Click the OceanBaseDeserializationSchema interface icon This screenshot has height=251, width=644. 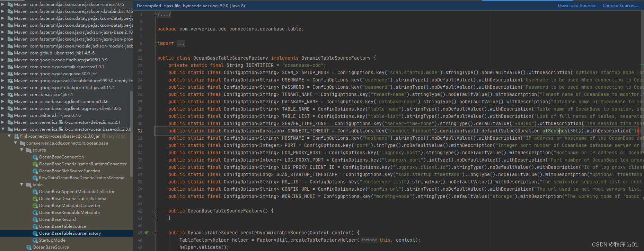(x=35, y=199)
